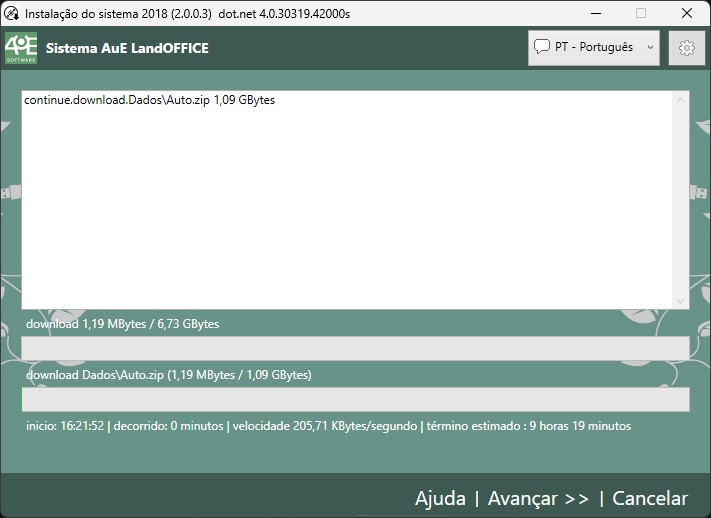The height and width of the screenshot is (518, 711).
Task: Expand the language dropdown chevron
Action: tap(650, 47)
